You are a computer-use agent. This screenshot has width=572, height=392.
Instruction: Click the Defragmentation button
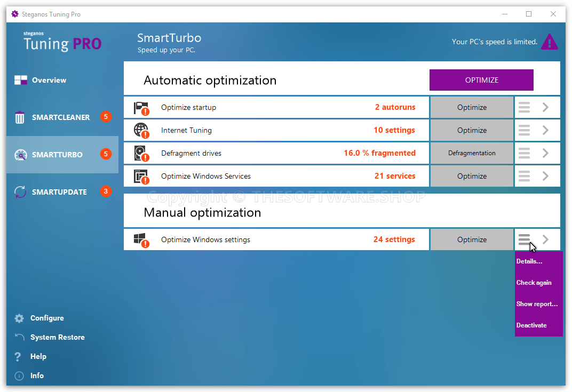(472, 153)
